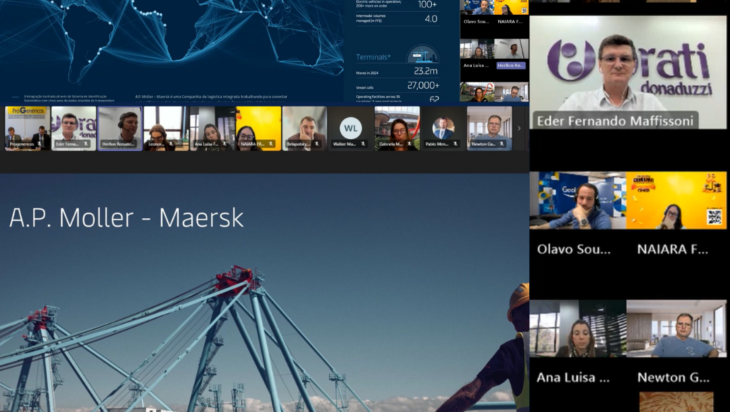This screenshot has width=730, height=412.
Task: Select Newton thumbnail in the participant strip
Action: coord(489,128)
